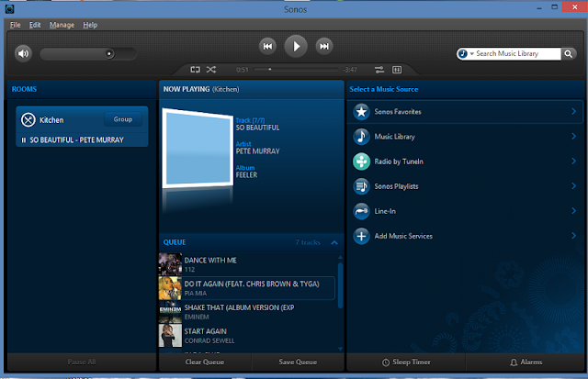Open the Edit menu
This screenshot has height=379, width=588.
35,25
